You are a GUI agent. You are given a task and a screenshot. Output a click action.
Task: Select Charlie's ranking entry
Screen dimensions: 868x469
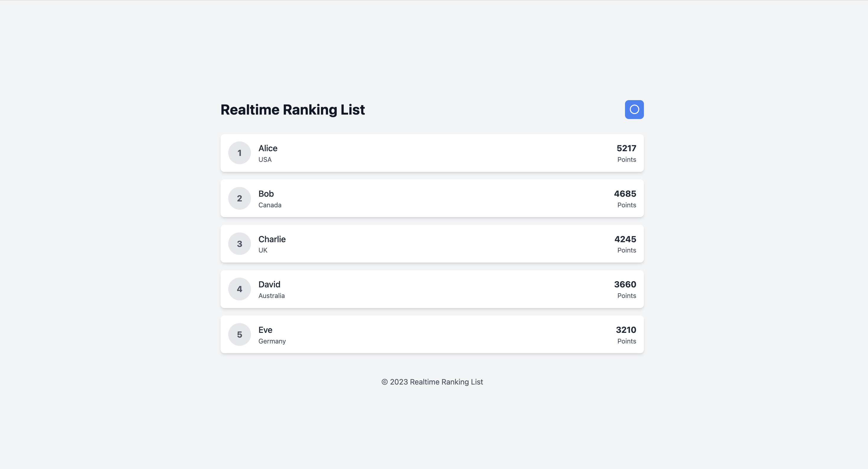point(432,244)
